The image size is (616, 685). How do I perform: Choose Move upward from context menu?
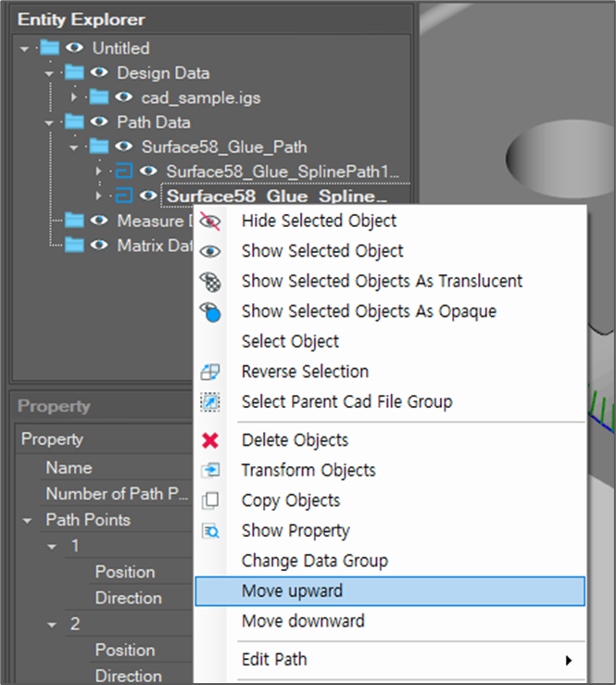pyautogui.click(x=292, y=591)
